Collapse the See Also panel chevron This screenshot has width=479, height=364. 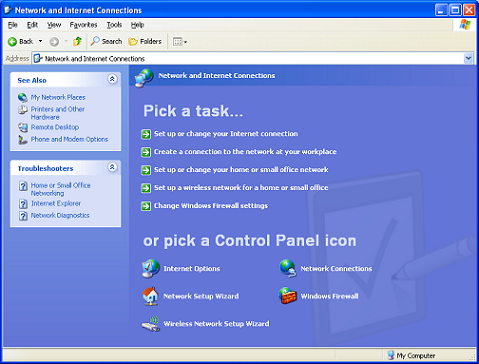pyautogui.click(x=112, y=79)
